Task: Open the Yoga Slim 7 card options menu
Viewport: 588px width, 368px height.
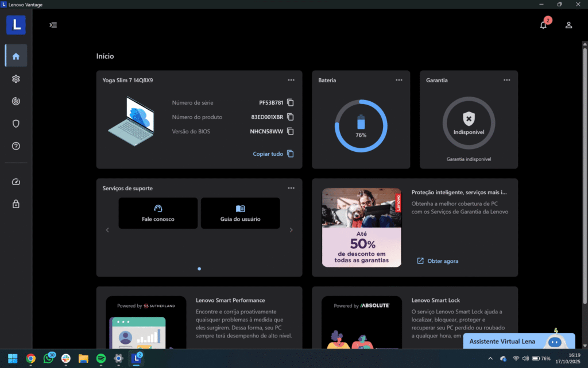Action: click(x=291, y=80)
